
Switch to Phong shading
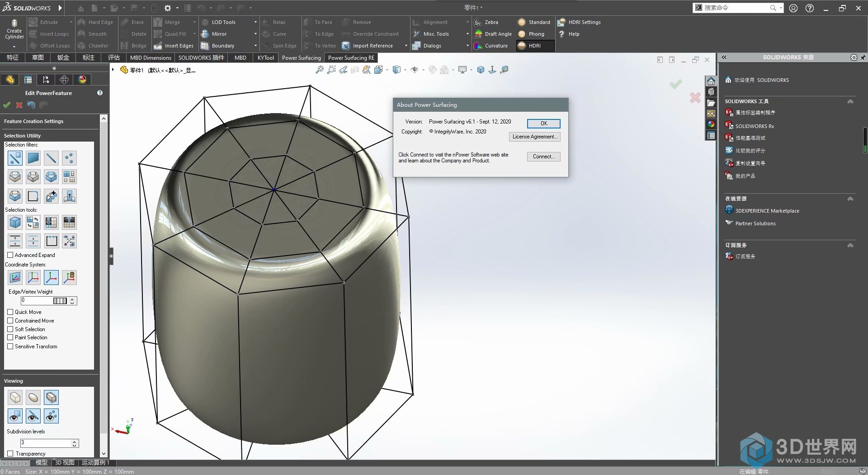pyautogui.click(x=531, y=34)
